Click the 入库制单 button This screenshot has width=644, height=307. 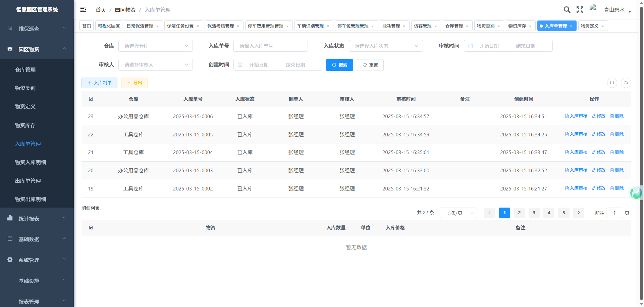point(99,83)
